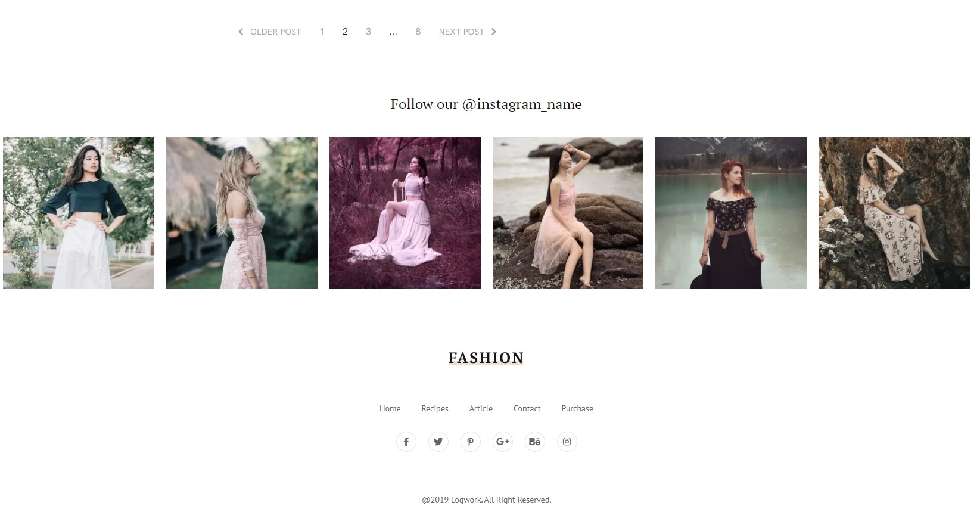980x518 pixels.
Task: Open the Article footer menu item
Action: pyautogui.click(x=481, y=408)
